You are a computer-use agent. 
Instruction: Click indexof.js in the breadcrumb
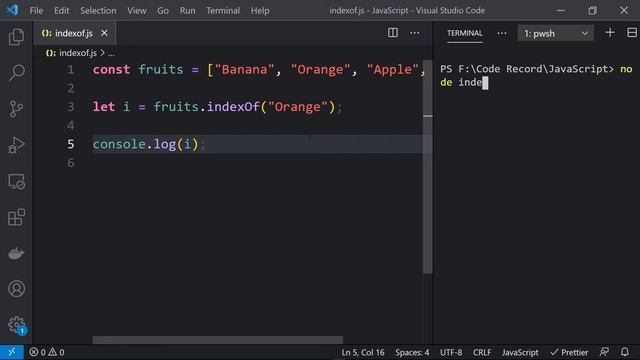[x=78, y=53]
